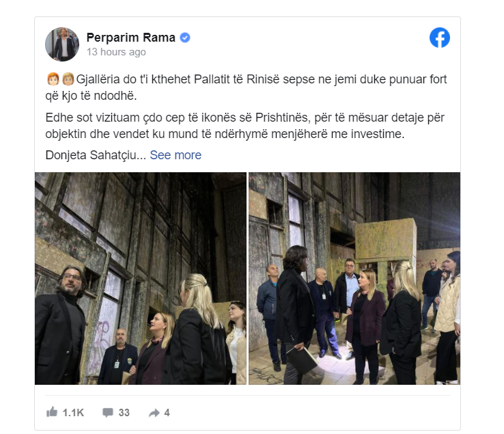Click the 4 shares count
Screen dimensions: 504x434
(167, 413)
